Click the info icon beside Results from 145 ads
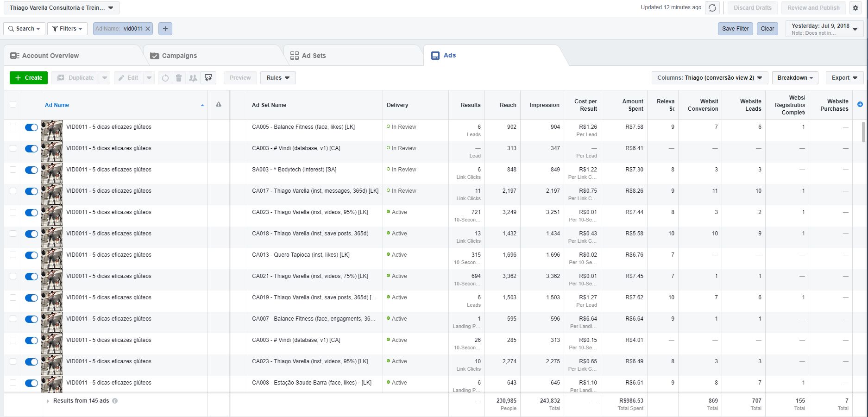 (x=115, y=401)
